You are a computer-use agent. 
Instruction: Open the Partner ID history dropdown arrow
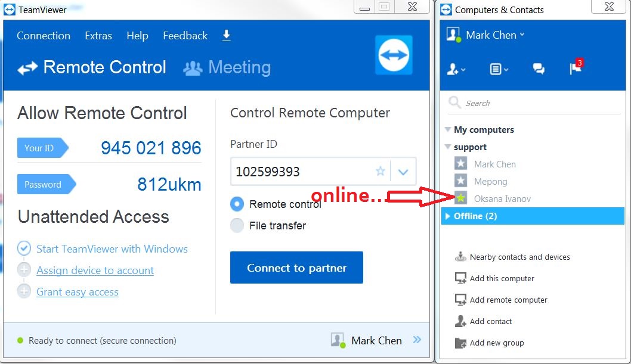tap(403, 172)
